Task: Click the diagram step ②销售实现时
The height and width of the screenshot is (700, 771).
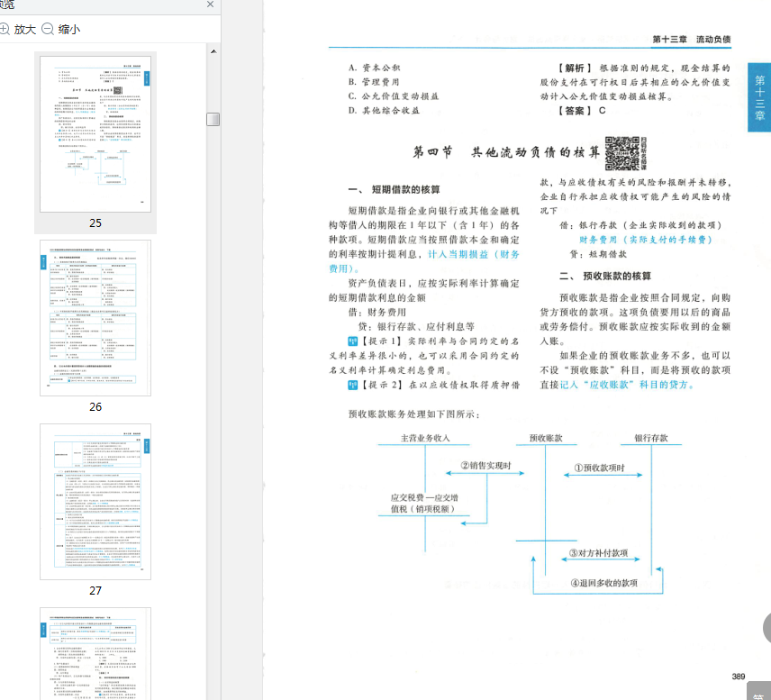Action: pos(485,466)
